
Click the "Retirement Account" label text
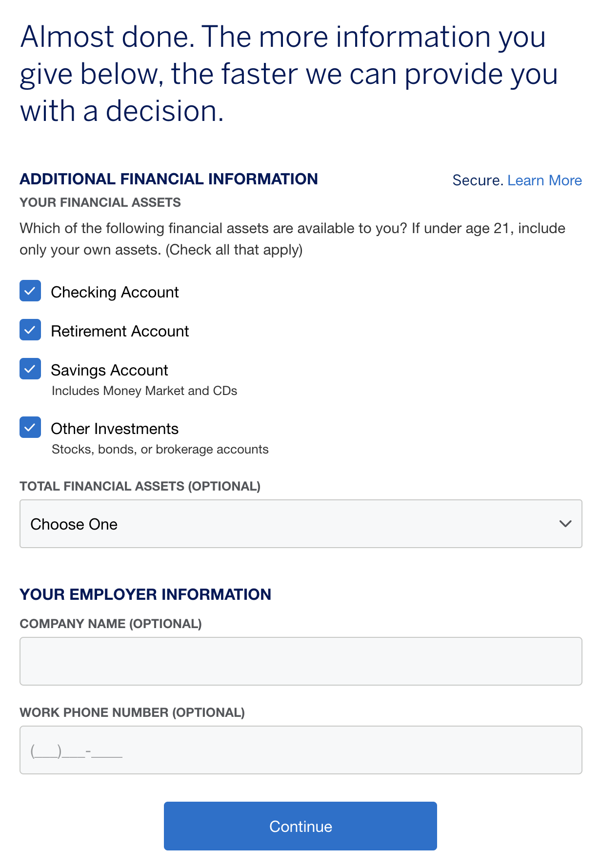pos(120,331)
